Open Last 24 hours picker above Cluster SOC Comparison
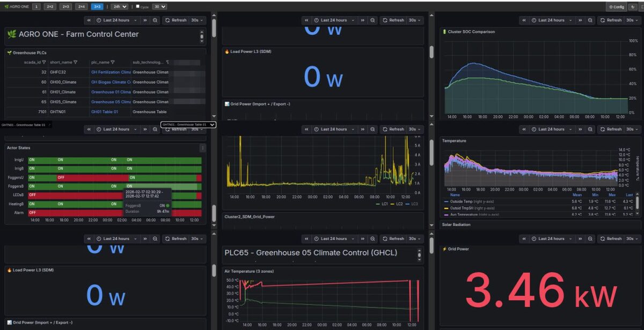The width and height of the screenshot is (644, 330). [x=551, y=20]
